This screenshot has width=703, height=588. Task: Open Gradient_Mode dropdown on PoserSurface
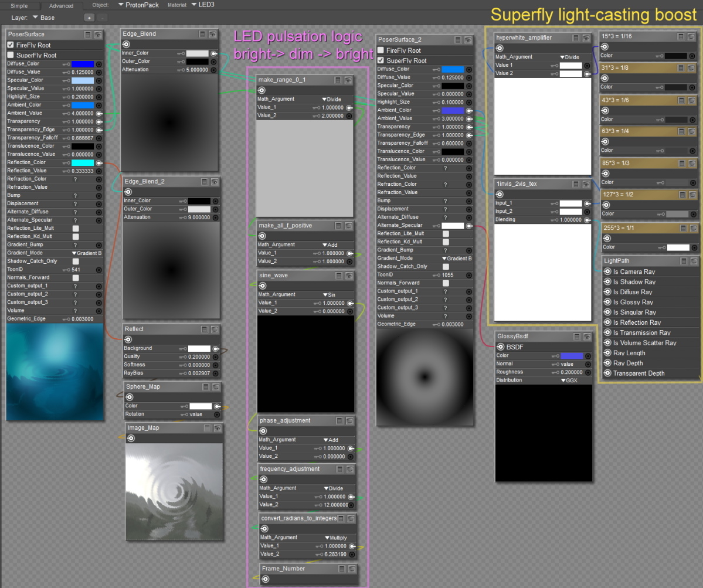coord(87,253)
